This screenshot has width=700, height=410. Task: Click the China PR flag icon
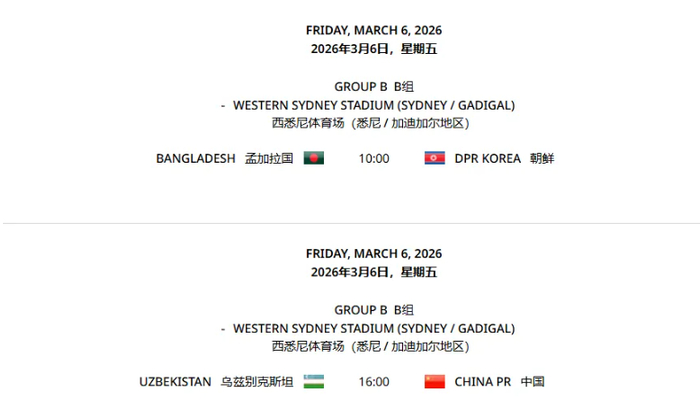435,381
